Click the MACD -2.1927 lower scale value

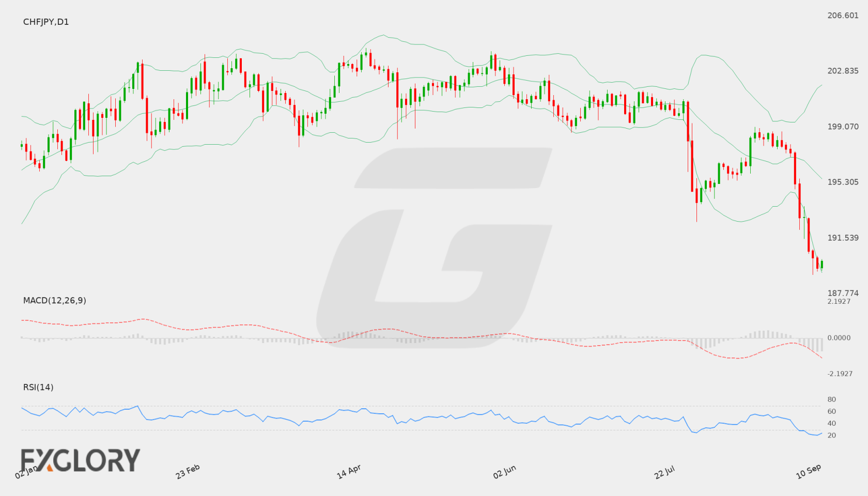(x=840, y=374)
